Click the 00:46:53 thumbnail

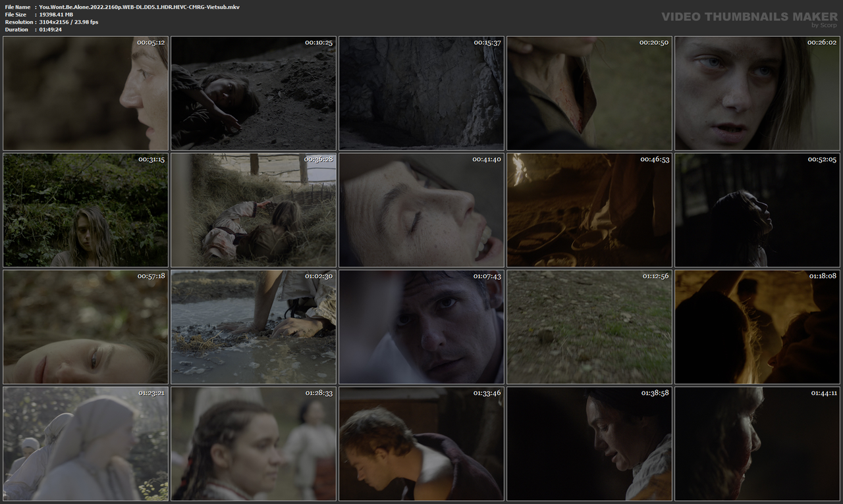pyautogui.click(x=589, y=211)
